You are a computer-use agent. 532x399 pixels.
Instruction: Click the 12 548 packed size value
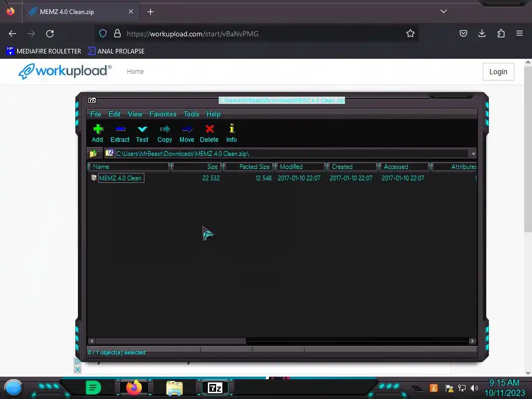pos(263,178)
